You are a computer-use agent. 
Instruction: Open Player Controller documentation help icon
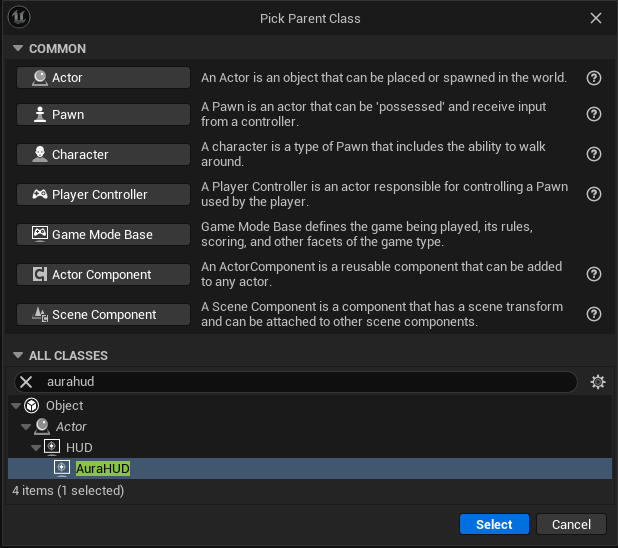tap(593, 194)
